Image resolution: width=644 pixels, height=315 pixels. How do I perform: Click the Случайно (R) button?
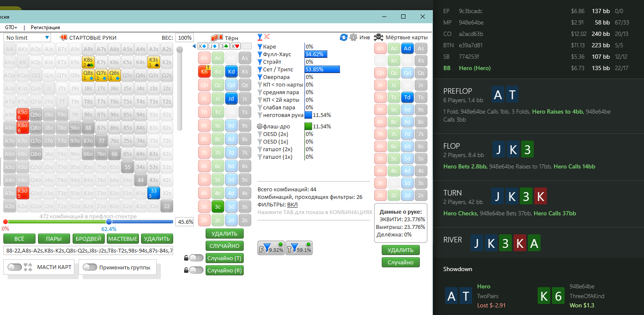pyautogui.click(x=225, y=270)
